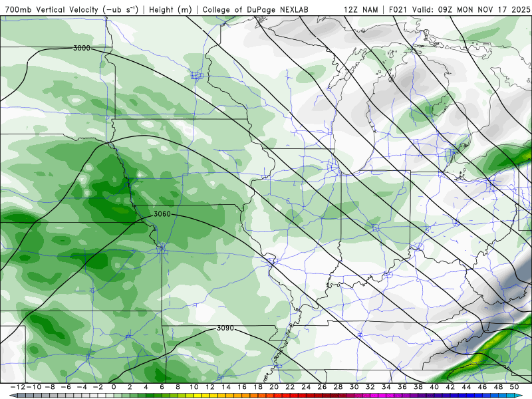
Task: Click the 40 color bar label
Action: coord(434,387)
